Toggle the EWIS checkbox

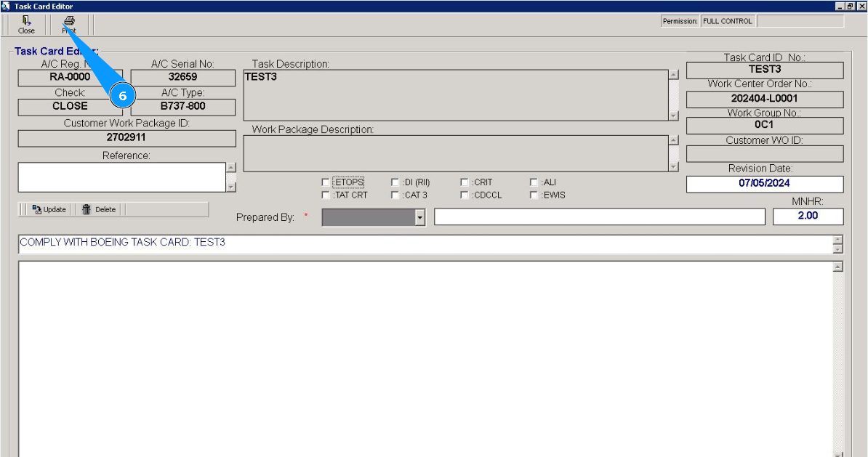(x=534, y=195)
